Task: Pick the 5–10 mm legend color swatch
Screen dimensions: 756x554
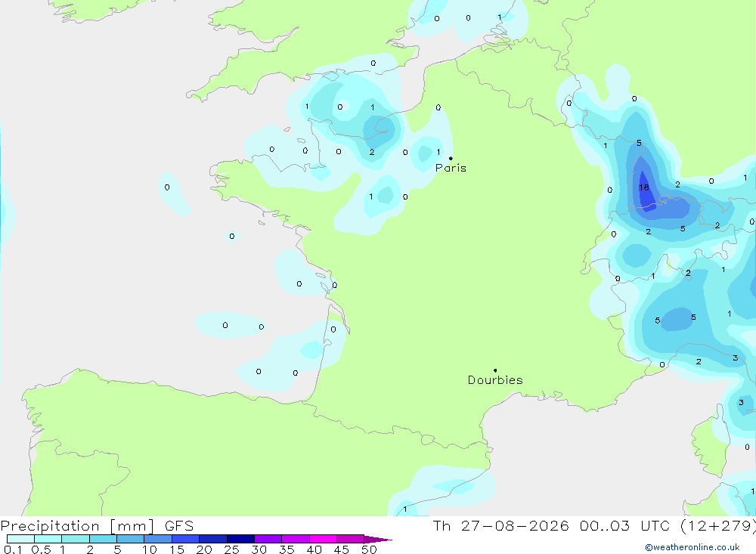Action: click(130, 539)
